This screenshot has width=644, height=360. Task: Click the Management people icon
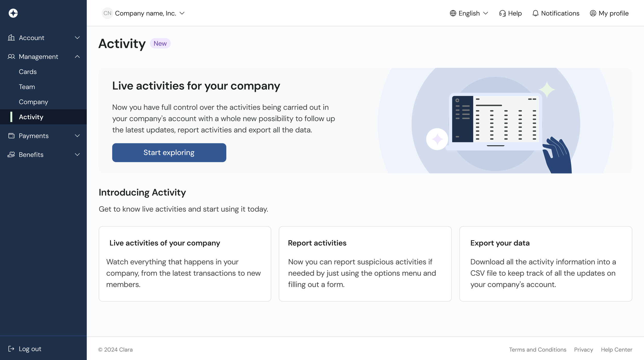point(11,56)
